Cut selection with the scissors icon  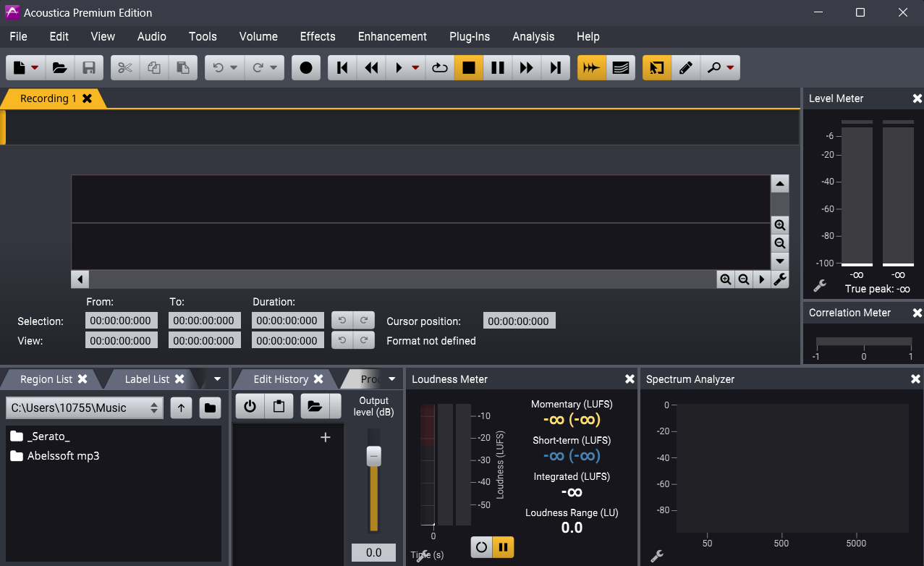[x=125, y=68]
